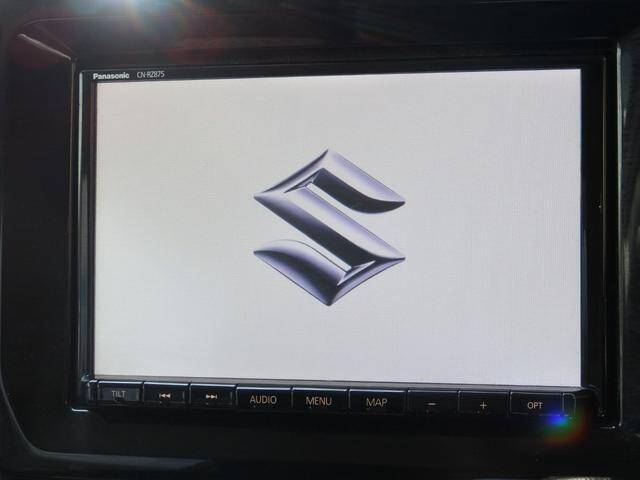Tap the Suzuki logo on the display
Viewport: 640px width, 480px height.
(329, 227)
